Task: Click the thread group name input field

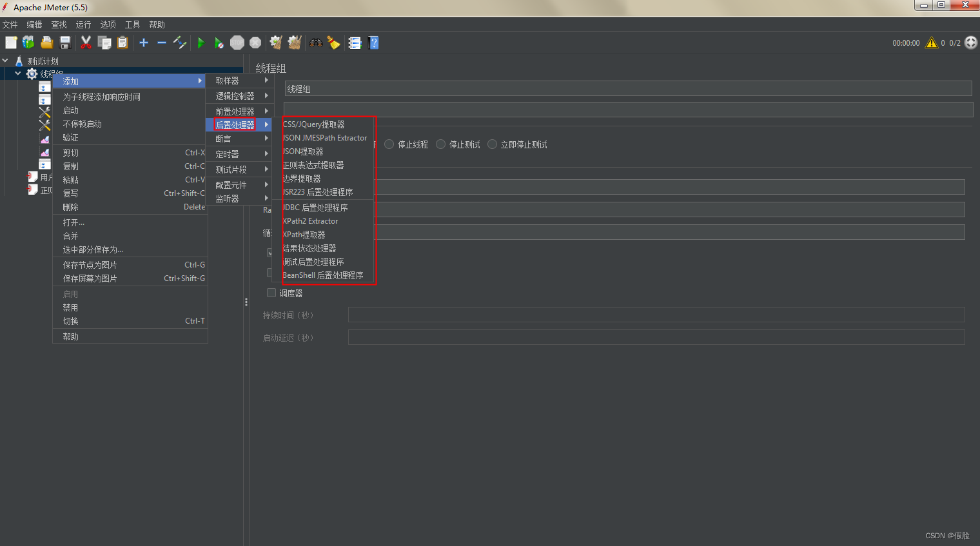Action: point(628,89)
